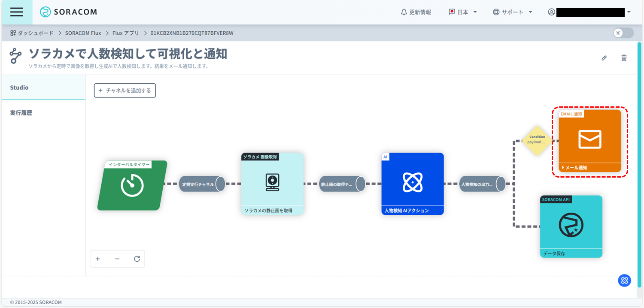Image resolution: width=644 pixels, height=308 pixels.
Task: Click the user account avatar icon
Action: (x=552, y=12)
